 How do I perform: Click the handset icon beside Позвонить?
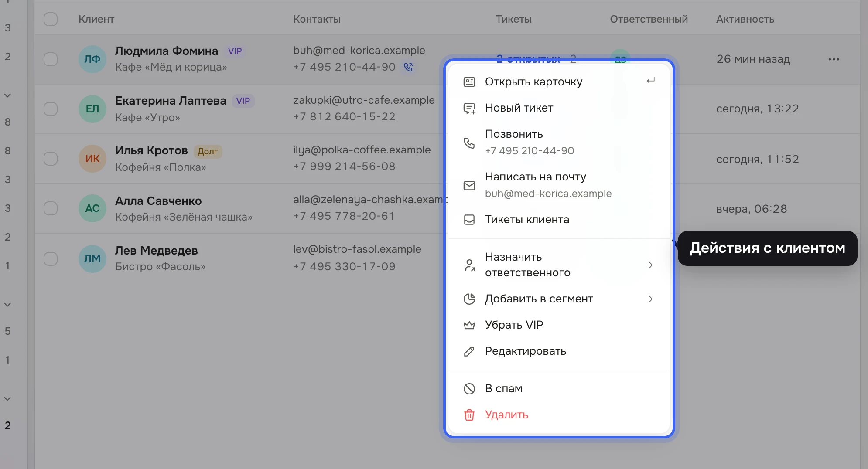[469, 143]
